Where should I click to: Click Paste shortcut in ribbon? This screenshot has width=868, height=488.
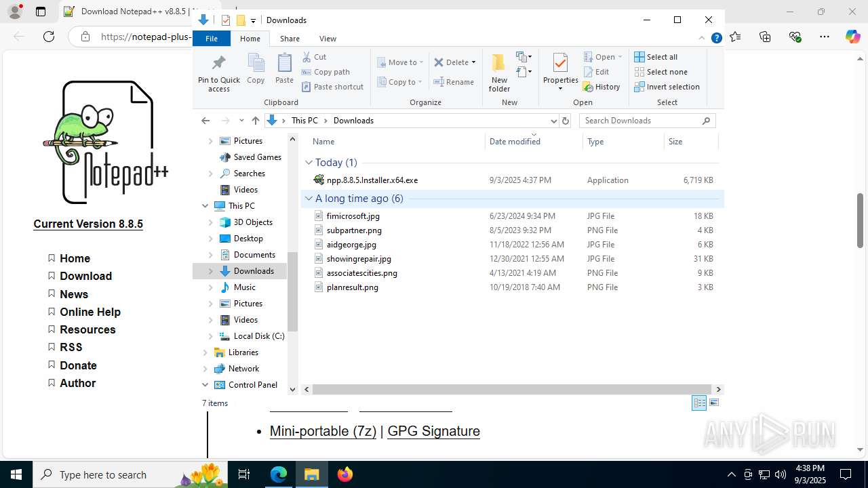332,87
